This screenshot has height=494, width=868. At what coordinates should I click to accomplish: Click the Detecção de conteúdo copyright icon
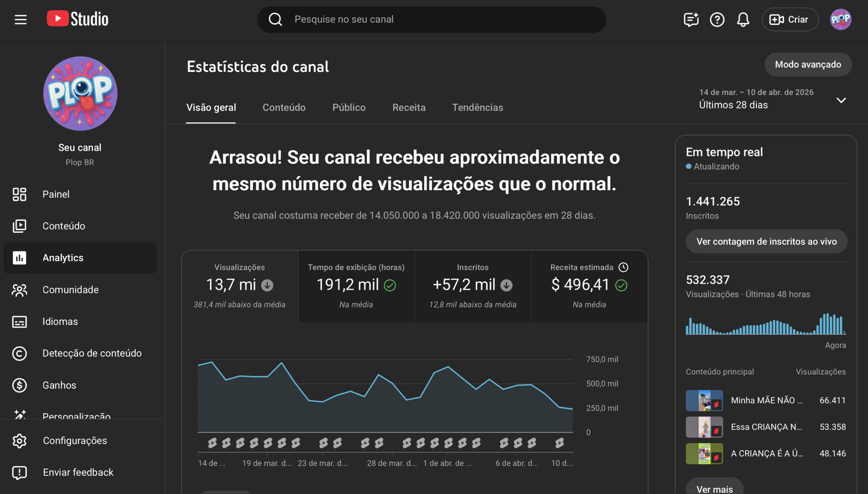20,354
